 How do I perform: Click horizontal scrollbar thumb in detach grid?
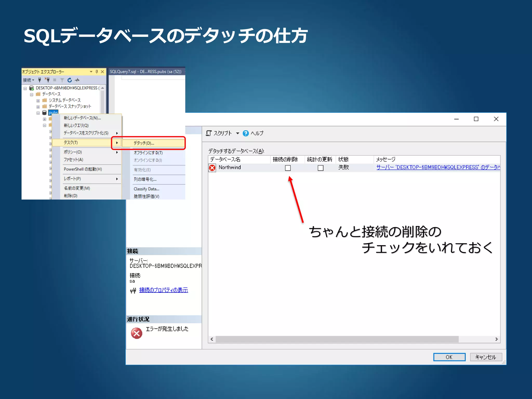tap(337, 339)
